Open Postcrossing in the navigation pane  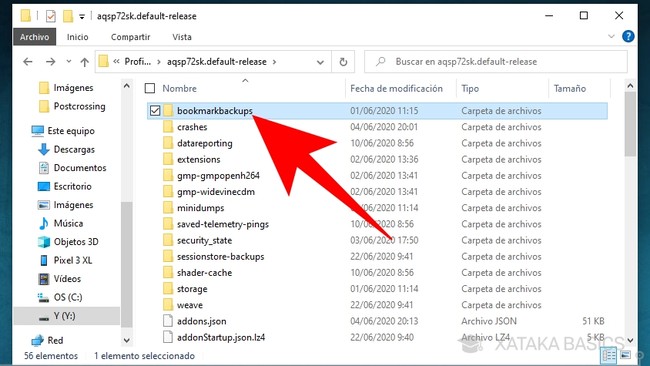(79, 107)
